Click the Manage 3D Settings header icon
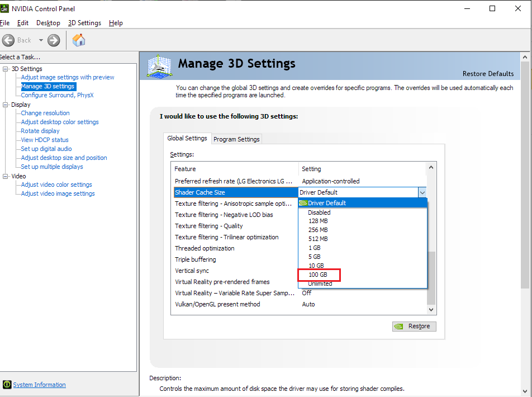This screenshot has height=397, width=532. tap(159, 65)
